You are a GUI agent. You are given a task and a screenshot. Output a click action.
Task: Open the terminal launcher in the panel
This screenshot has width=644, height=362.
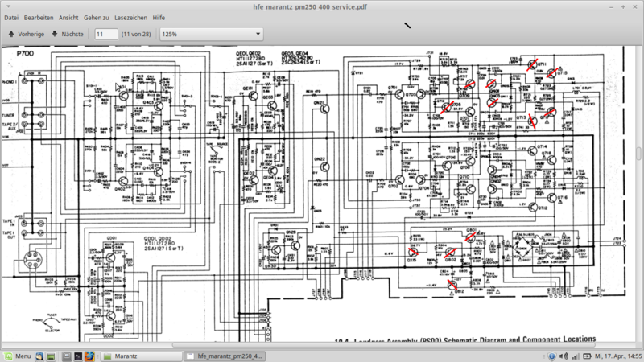coord(78,356)
